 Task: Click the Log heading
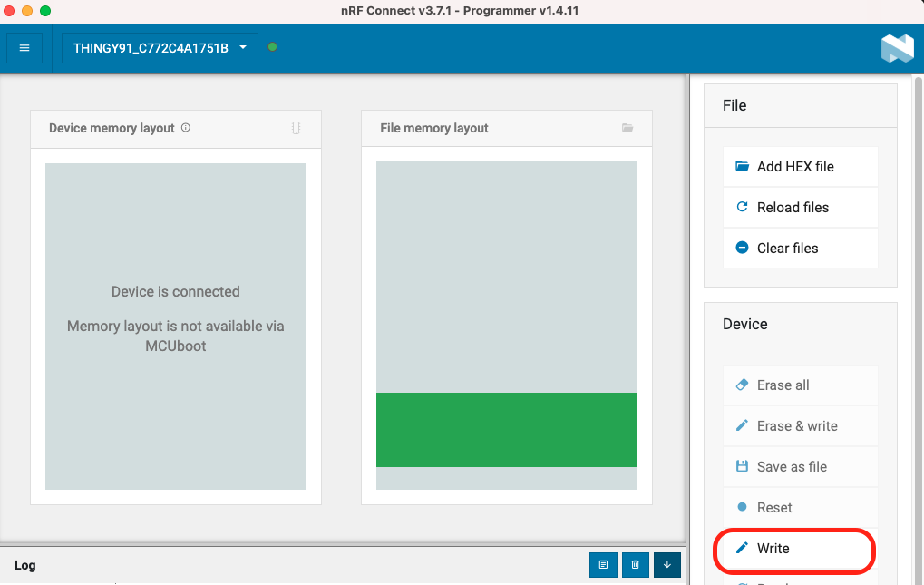(24, 566)
